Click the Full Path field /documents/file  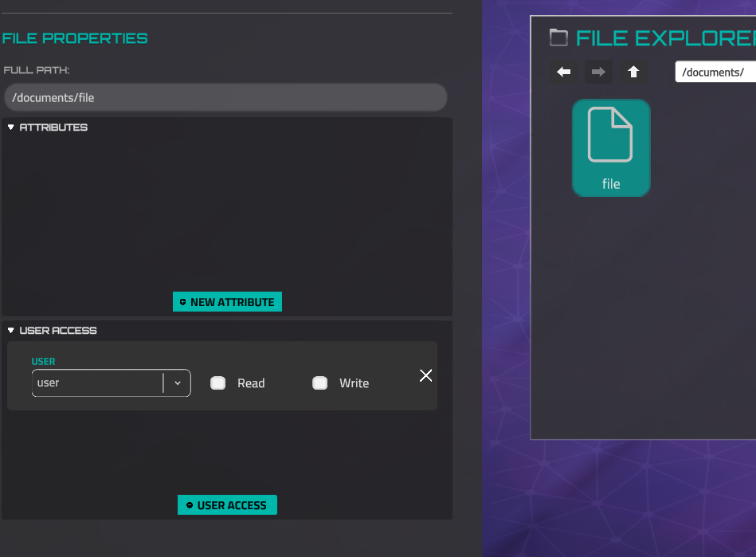[x=225, y=98]
